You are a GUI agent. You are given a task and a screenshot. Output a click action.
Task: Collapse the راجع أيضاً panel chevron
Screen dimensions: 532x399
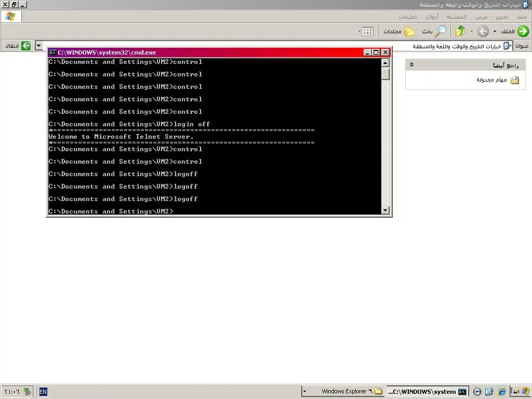click(411, 64)
